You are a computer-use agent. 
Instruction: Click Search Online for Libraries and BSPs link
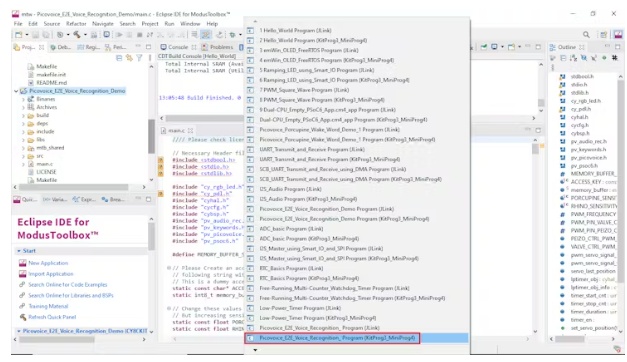[x=71, y=296]
